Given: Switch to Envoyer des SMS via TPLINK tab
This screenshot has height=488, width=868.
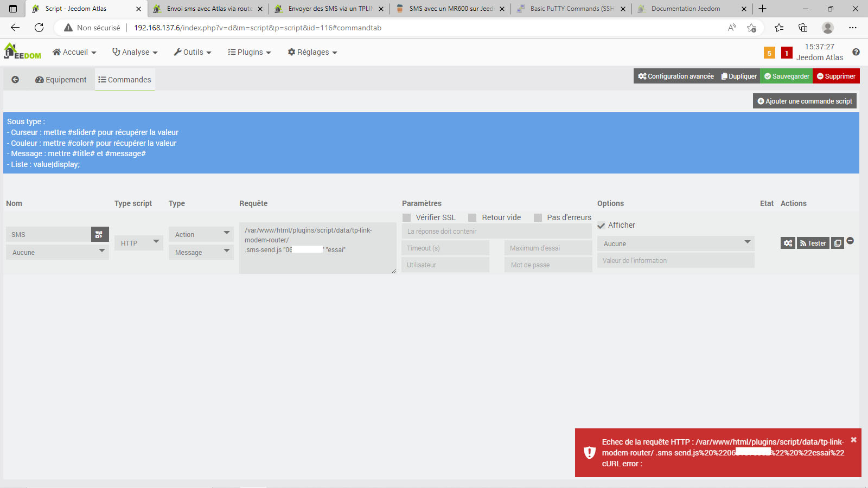Looking at the screenshot, I should [x=329, y=9].
